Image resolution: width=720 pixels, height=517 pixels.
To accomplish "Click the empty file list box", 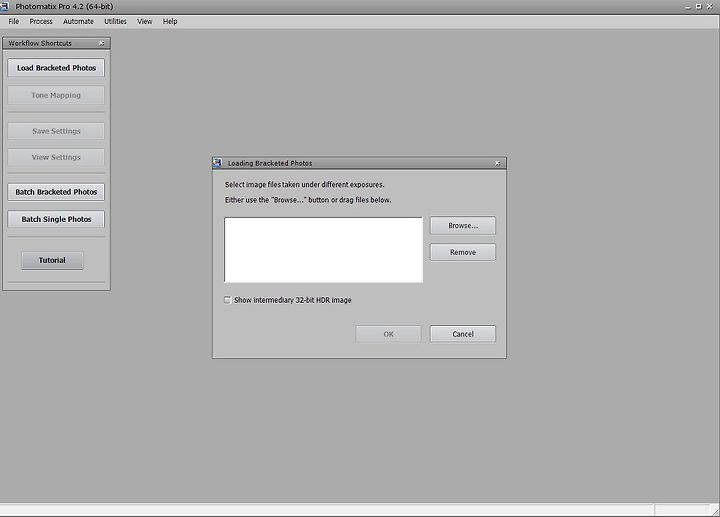I will pyautogui.click(x=323, y=250).
